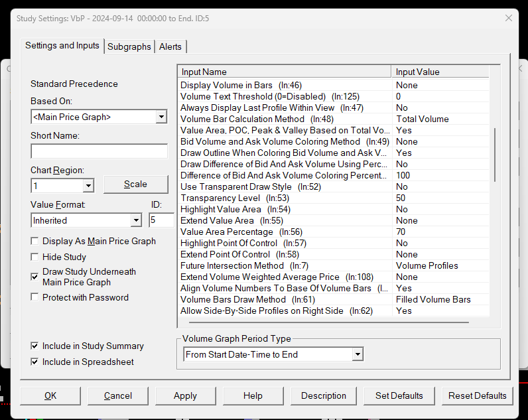
Task: Toggle the Hide Study checkbox
Action: click(35, 257)
